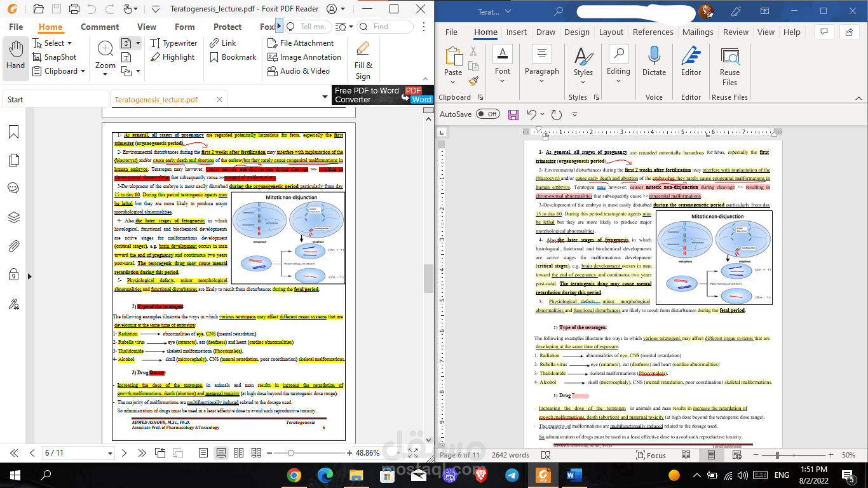Screen dimensions: 868x488
Task: Adjust the Word zoom slider handle
Action: click(777, 455)
